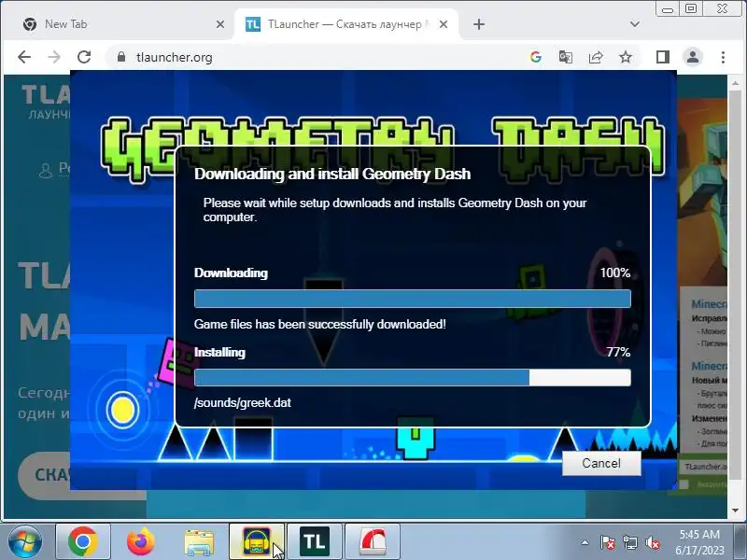747x560 pixels.
Task: Click the /sounds/greek.dat file text
Action: (x=243, y=403)
